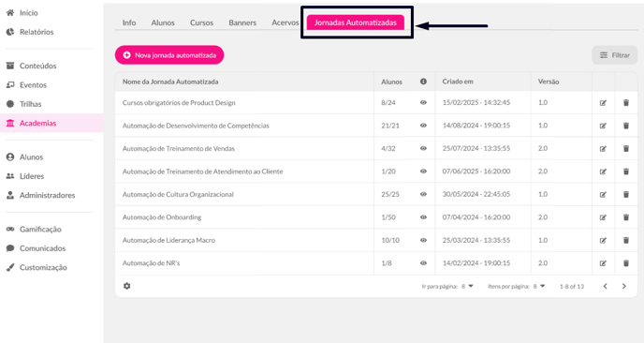The image size is (644, 343).
Task: Click the Criado em column header
Action: 458,82
